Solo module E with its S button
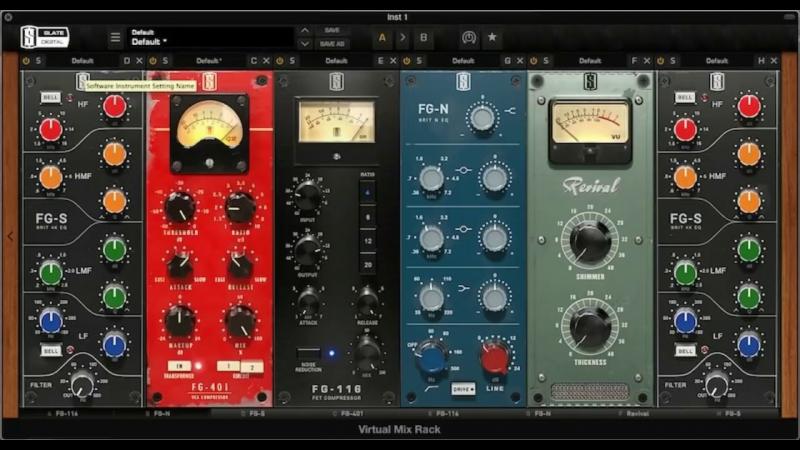 pos(292,61)
